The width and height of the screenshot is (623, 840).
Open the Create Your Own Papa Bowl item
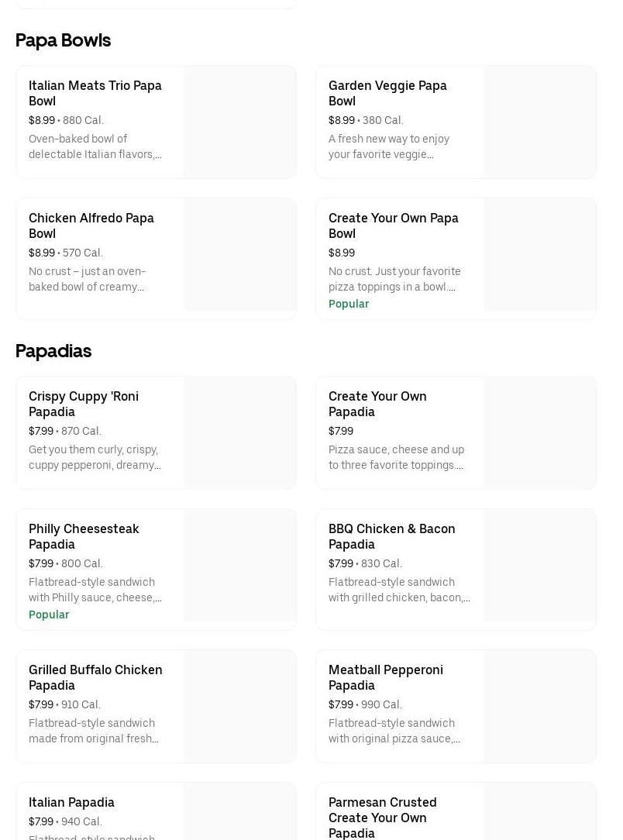[x=394, y=225]
